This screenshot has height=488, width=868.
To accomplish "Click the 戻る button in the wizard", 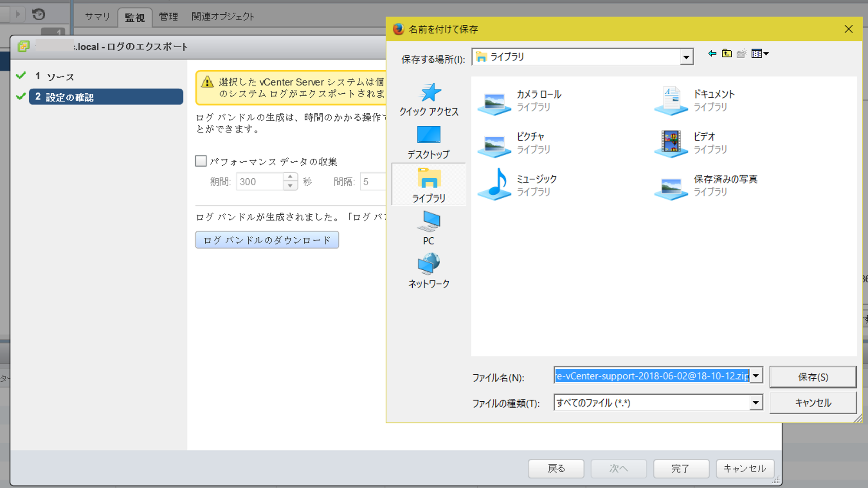I will [556, 468].
